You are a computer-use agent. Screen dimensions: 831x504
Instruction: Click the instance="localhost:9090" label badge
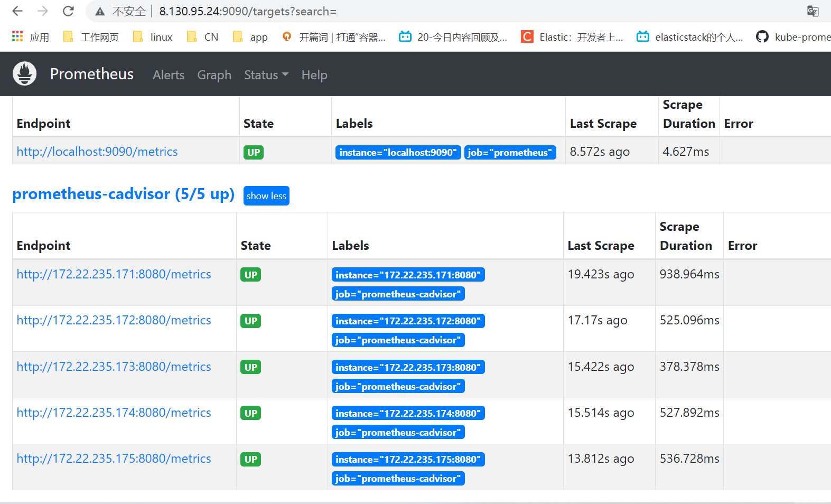tap(398, 152)
